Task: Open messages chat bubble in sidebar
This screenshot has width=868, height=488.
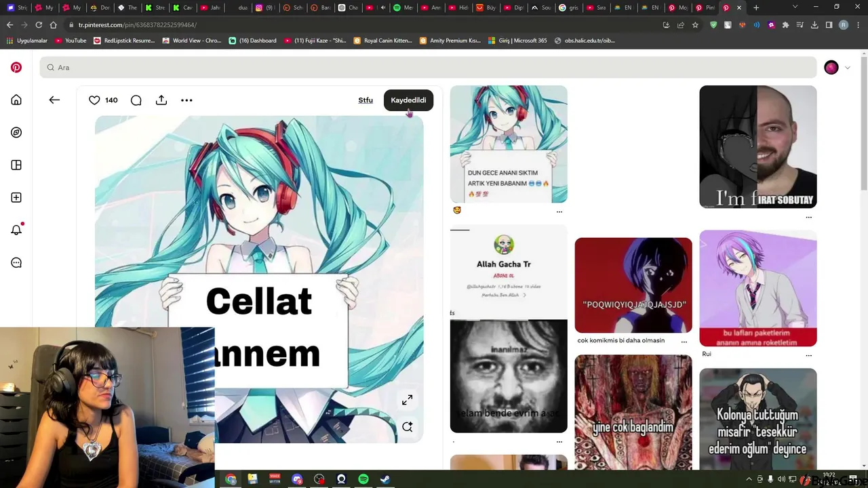Action: point(16,262)
